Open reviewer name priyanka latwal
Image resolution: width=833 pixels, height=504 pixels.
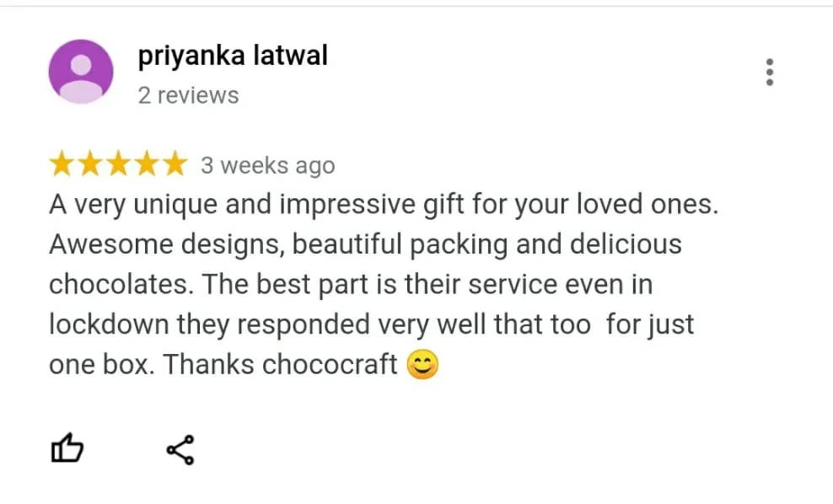(233, 56)
